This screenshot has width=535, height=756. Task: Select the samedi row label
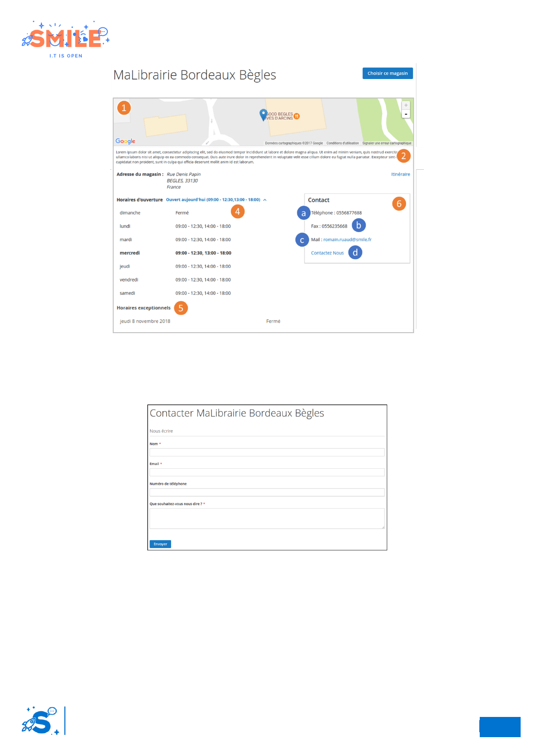point(127,293)
